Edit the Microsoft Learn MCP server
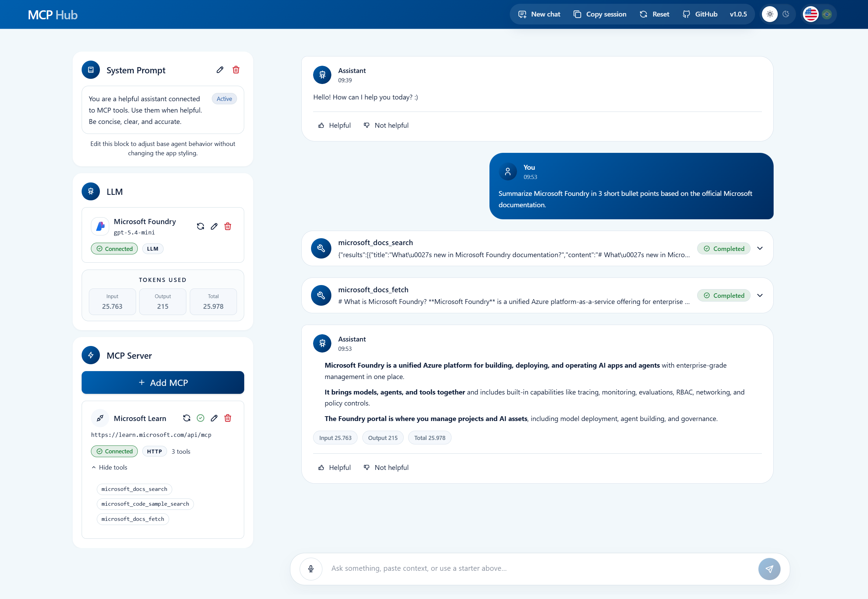 click(x=214, y=418)
